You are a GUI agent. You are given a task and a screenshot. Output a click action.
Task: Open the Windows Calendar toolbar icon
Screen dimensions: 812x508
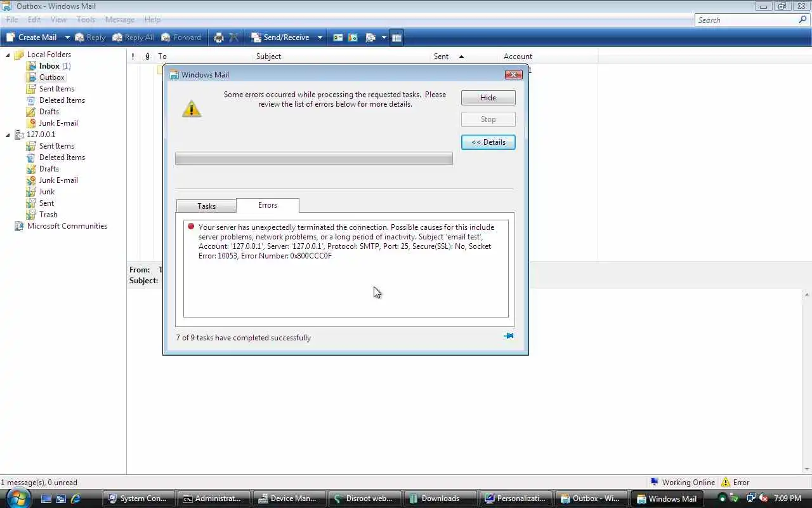pyautogui.click(x=353, y=37)
